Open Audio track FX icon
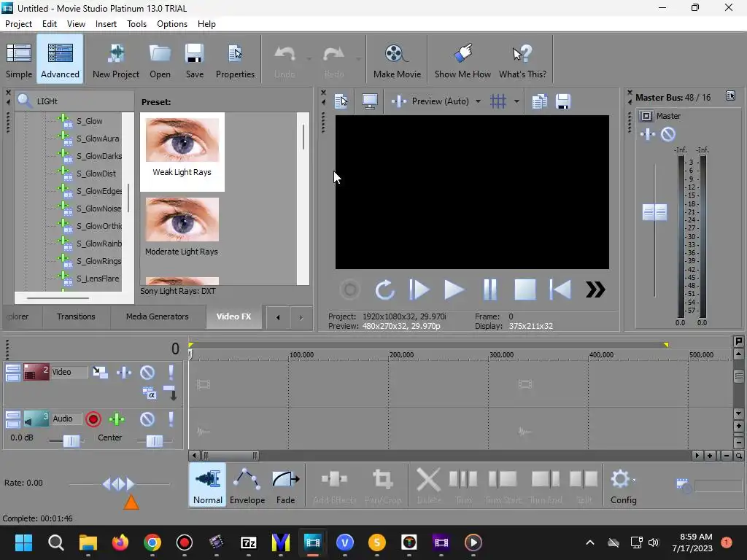Screen dimensions: 747x560 point(117,419)
